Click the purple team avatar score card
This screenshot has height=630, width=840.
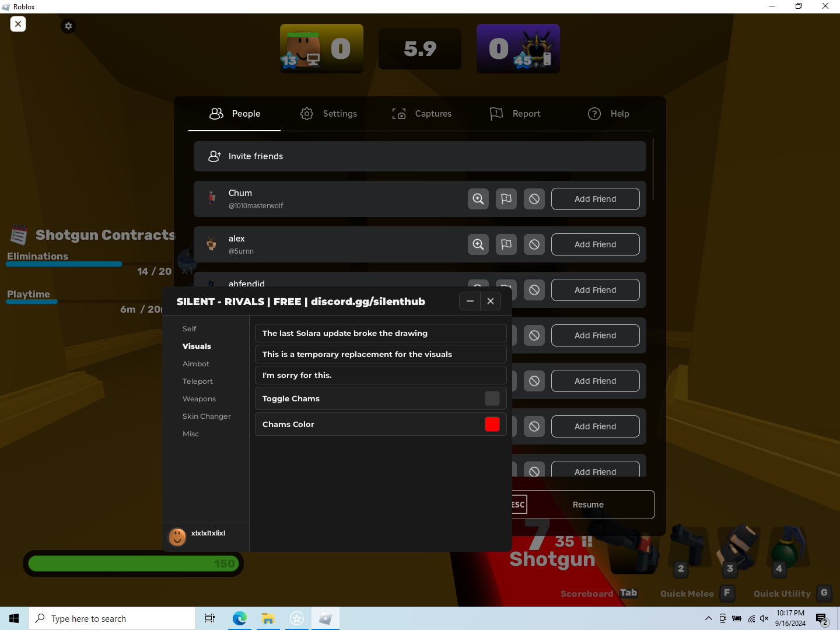[x=518, y=48]
